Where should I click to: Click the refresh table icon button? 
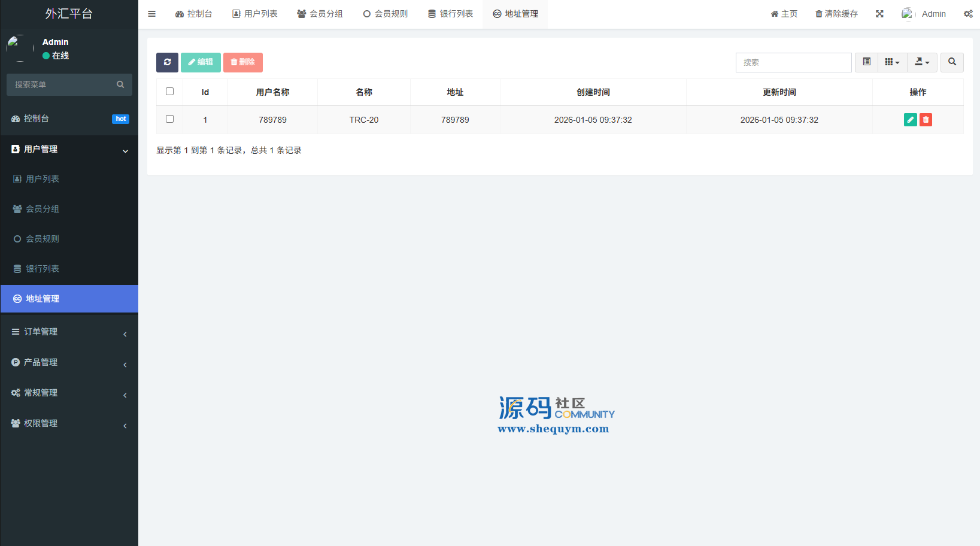[167, 62]
